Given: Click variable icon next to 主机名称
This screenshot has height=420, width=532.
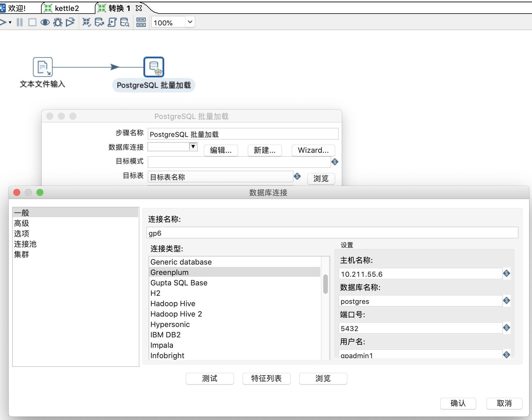Looking at the screenshot, I should 507,273.
